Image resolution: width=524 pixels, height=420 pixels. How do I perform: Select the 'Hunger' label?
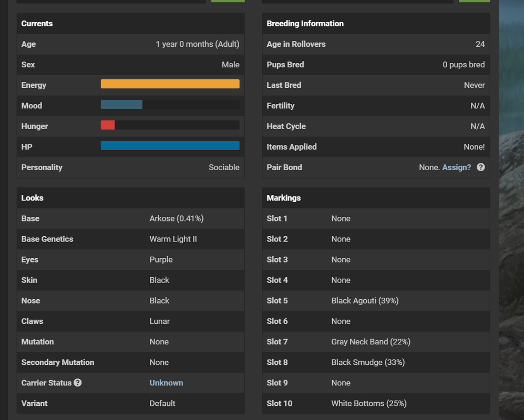35,126
